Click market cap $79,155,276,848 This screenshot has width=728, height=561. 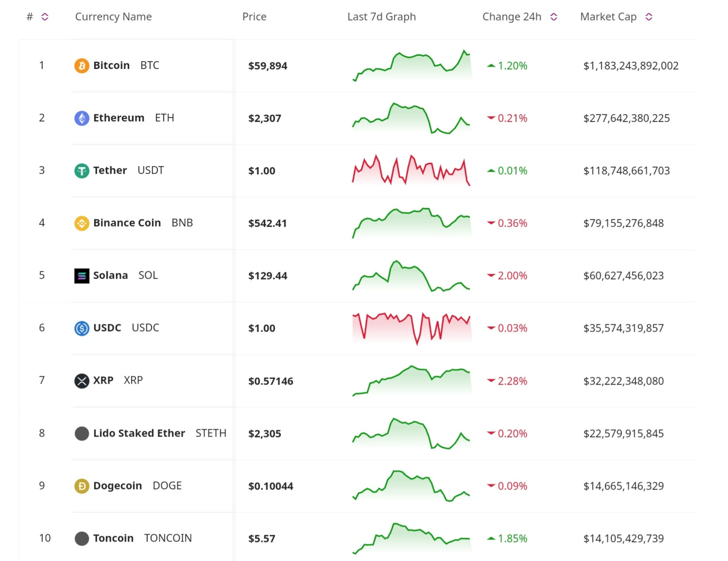click(x=624, y=223)
